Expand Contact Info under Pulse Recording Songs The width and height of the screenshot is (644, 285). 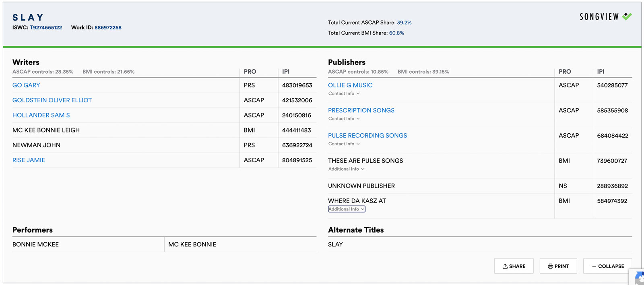344,144
